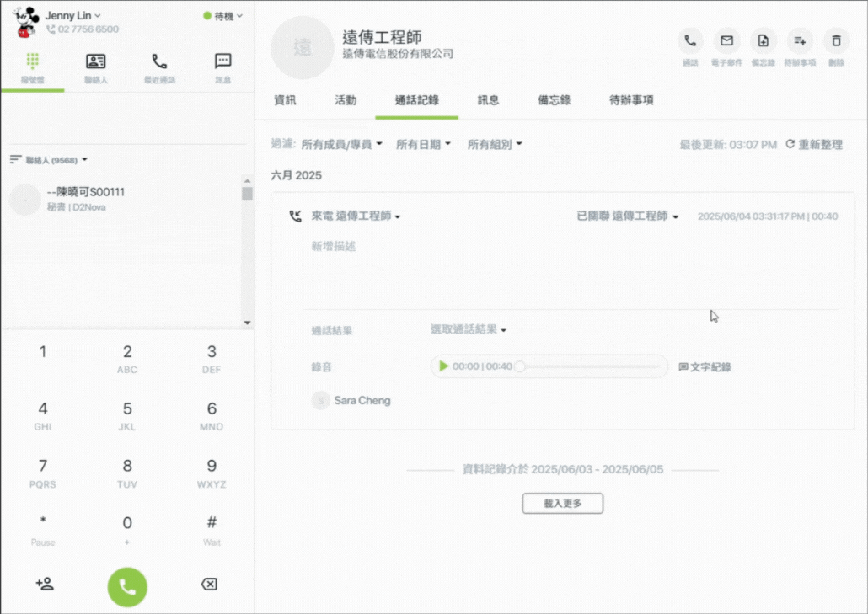Switch to the 活動 tab
The height and width of the screenshot is (614, 868).
(x=346, y=100)
